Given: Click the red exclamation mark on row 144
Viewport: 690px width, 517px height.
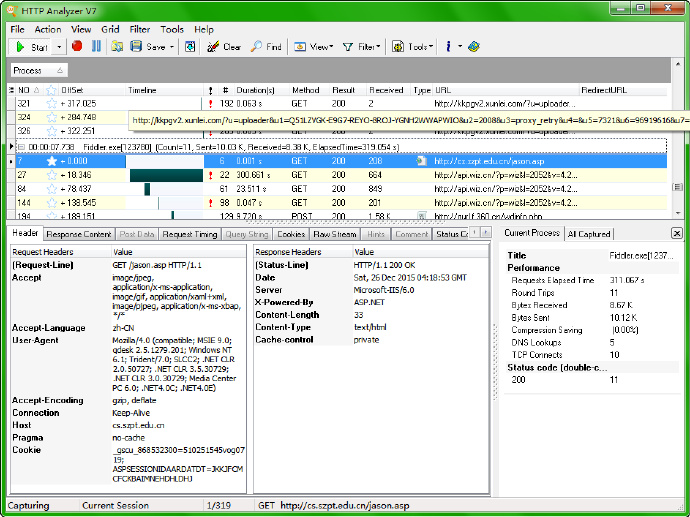Looking at the screenshot, I should (x=210, y=203).
